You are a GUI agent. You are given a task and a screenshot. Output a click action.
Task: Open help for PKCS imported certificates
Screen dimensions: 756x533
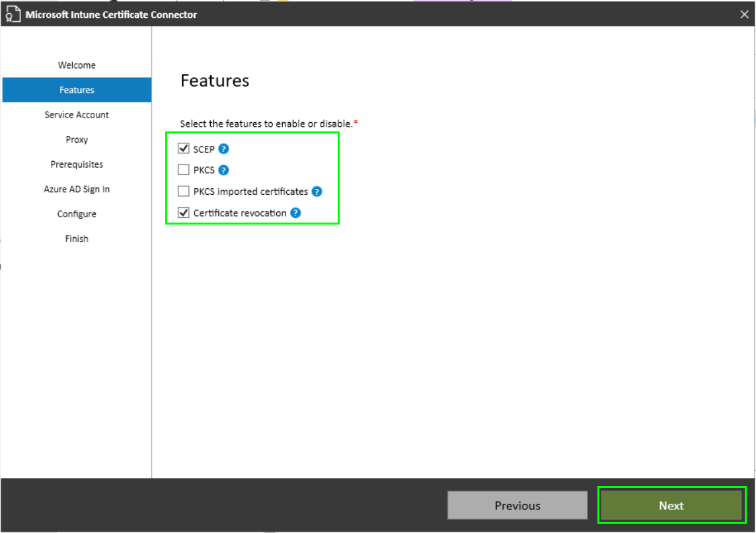pos(317,192)
